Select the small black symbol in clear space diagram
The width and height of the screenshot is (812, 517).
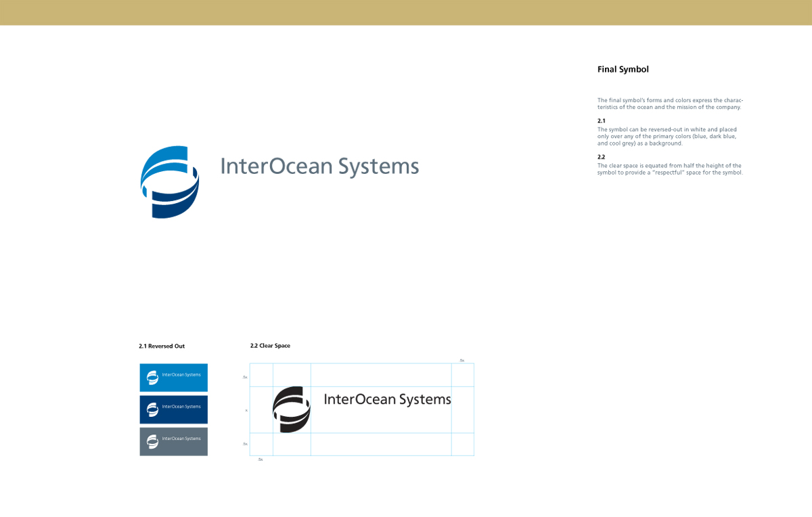click(x=291, y=409)
